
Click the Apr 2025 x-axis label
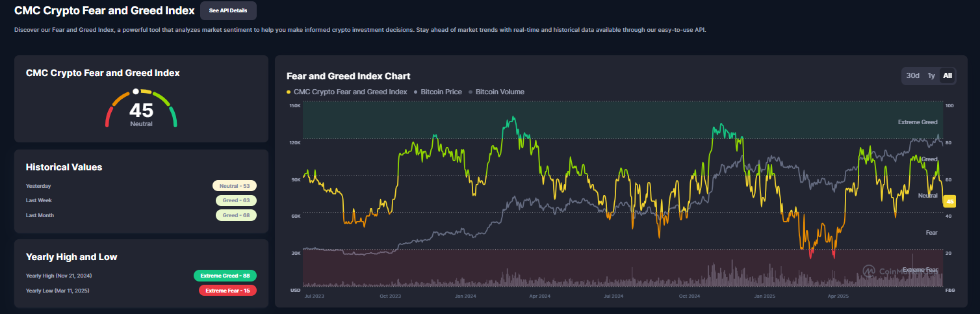[x=838, y=296]
